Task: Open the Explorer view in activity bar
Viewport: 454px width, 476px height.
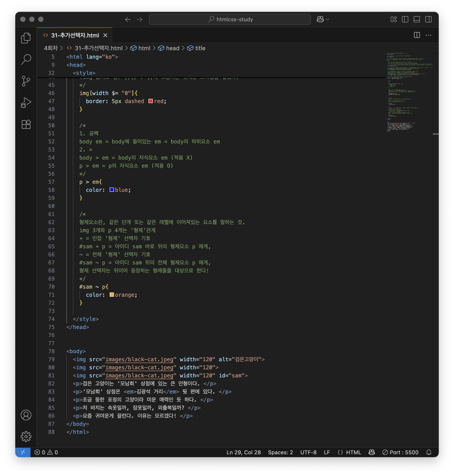Action: [26, 38]
